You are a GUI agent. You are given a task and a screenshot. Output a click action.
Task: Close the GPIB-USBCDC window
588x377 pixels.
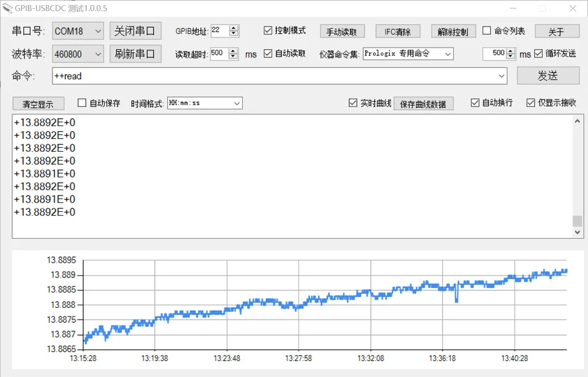click(x=573, y=8)
